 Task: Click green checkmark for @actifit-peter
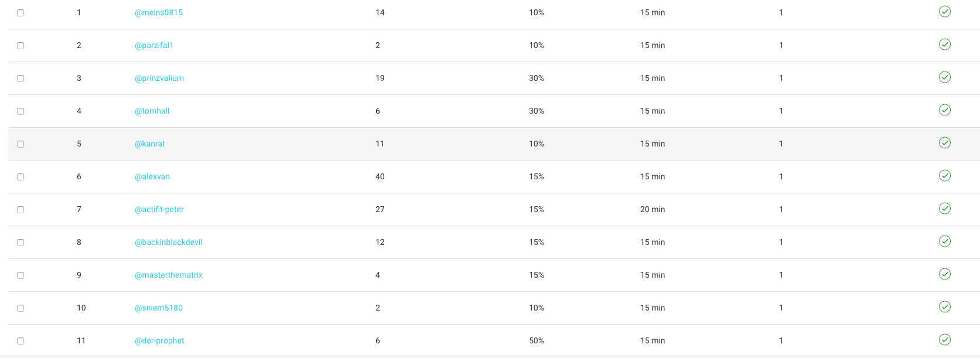tap(945, 209)
